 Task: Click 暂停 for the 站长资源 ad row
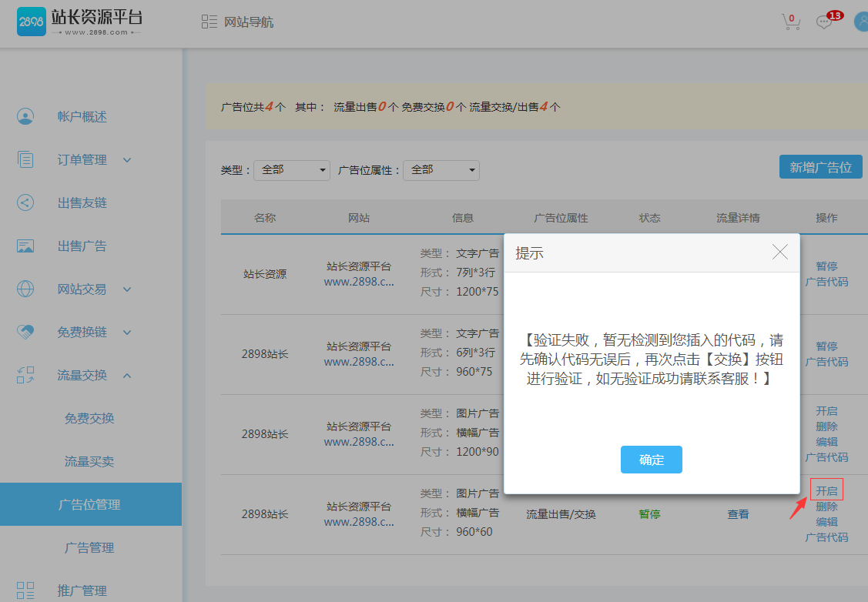click(826, 266)
